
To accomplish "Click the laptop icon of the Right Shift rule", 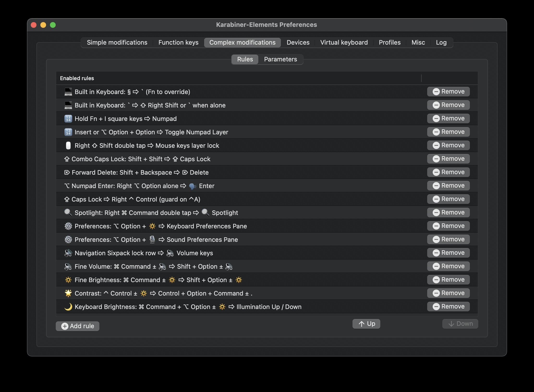I will tap(68, 105).
